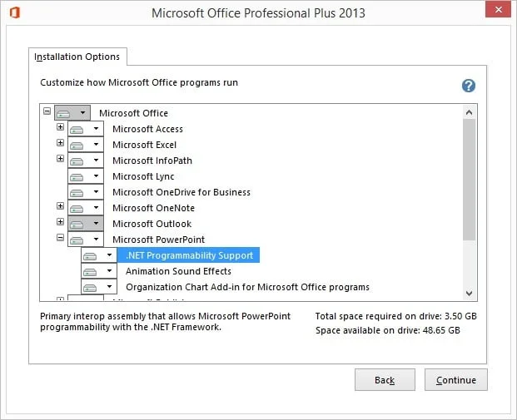Expand the Microsoft Access tree node
This screenshot has width=517, height=420.
click(x=60, y=126)
